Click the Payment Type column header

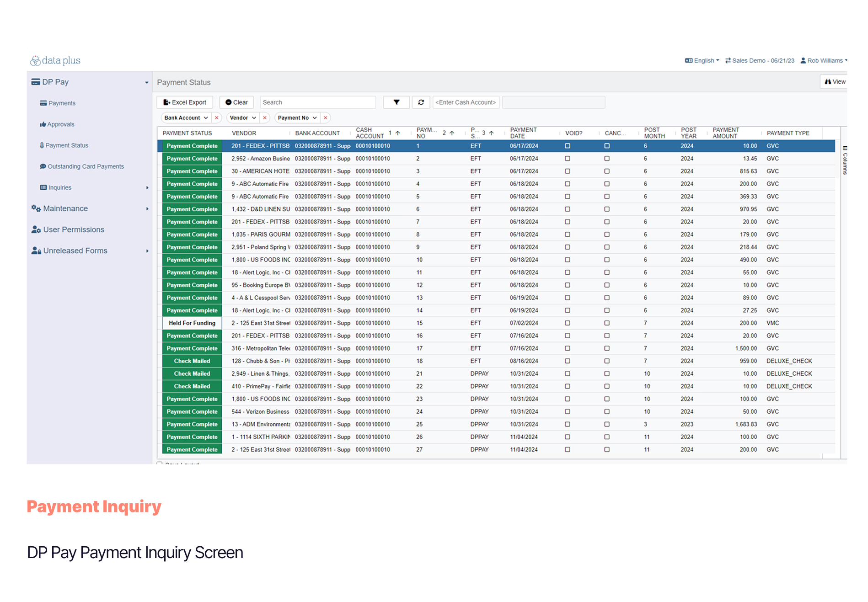pyautogui.click(x=788, y=133)
